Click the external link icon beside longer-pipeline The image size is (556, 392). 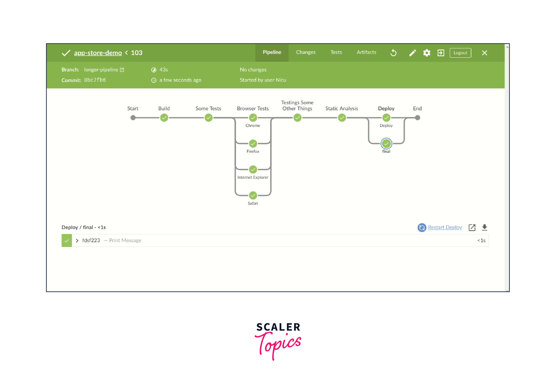coord(122,70)
